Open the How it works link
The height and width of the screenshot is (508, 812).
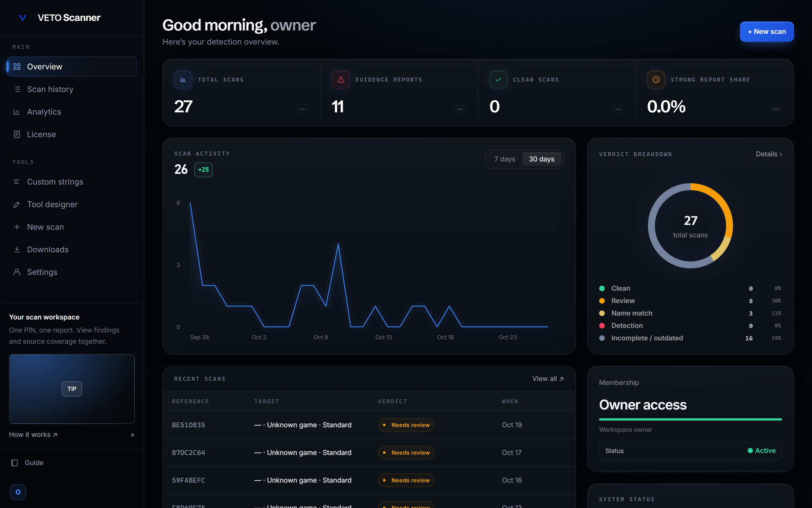[x=33, y=435]
